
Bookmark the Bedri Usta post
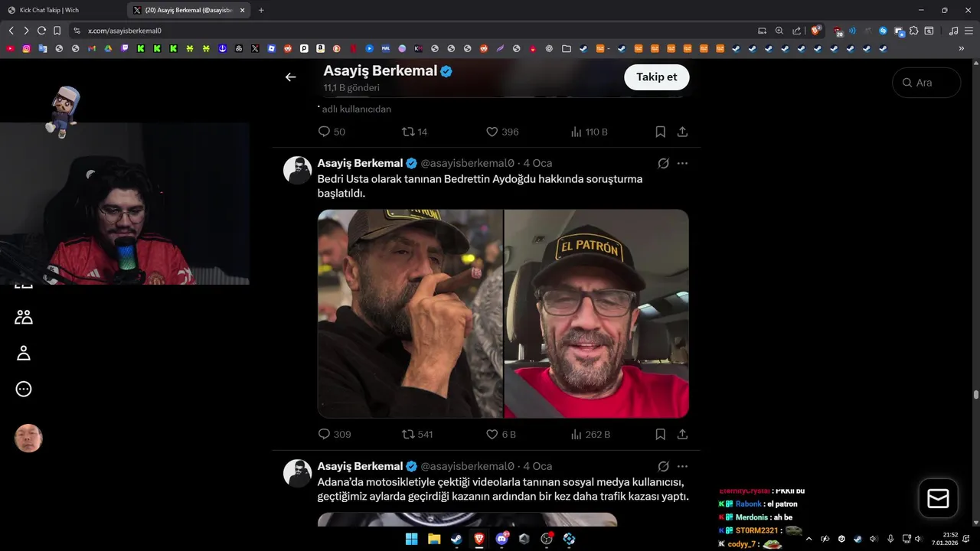coord(660,434)
